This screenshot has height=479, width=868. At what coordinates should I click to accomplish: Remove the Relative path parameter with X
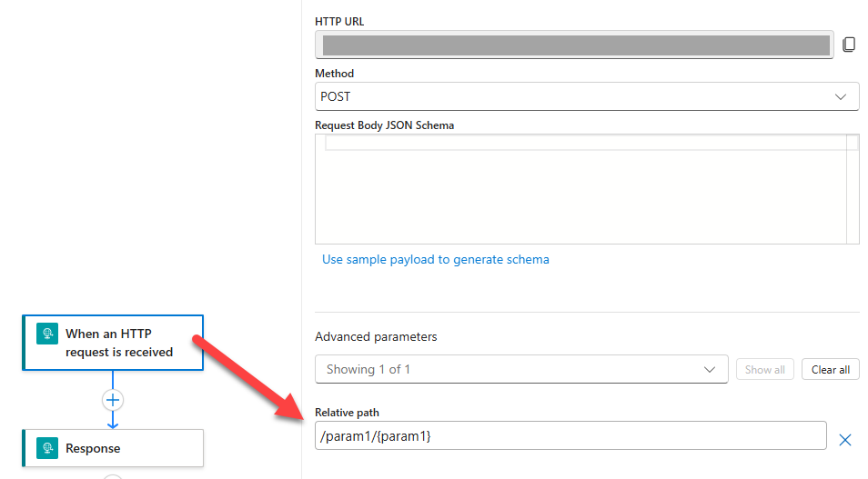point(844,440)
